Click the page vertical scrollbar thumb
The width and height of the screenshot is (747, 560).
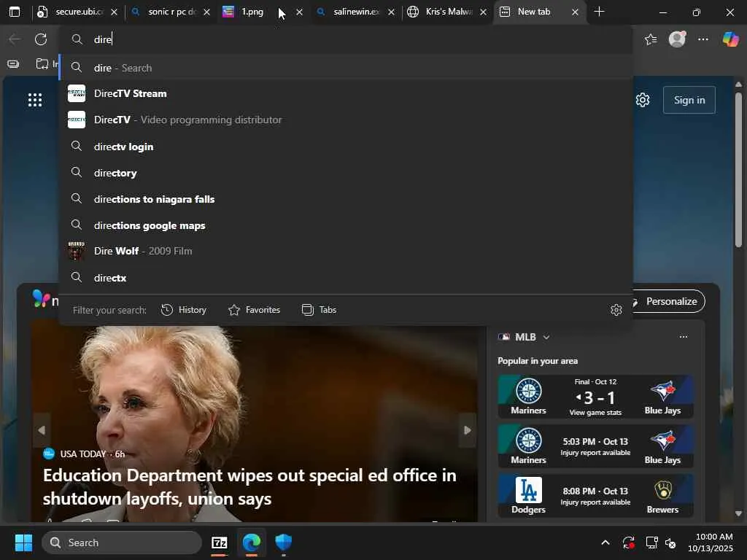[738, 170]
